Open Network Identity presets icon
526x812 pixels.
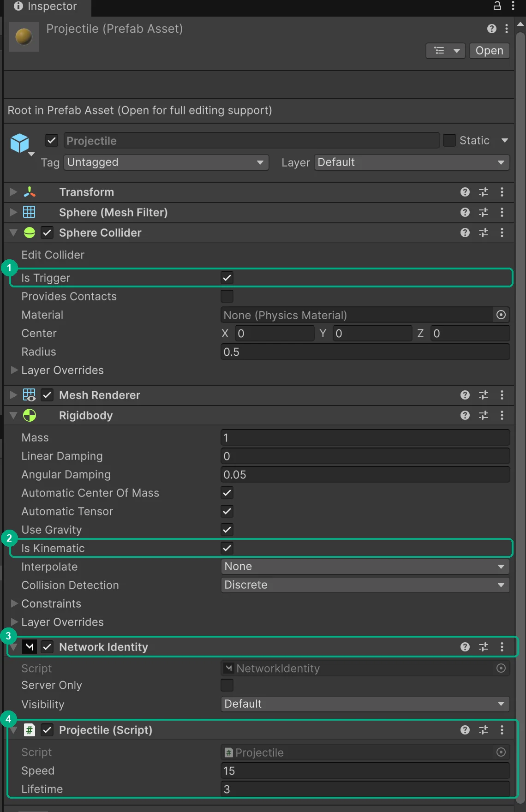484,647
